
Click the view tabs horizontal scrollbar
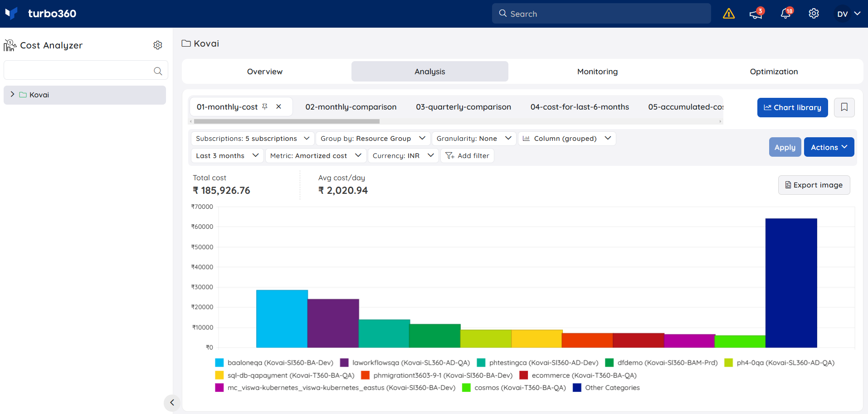pyautogui.click(x=287, y=121)
